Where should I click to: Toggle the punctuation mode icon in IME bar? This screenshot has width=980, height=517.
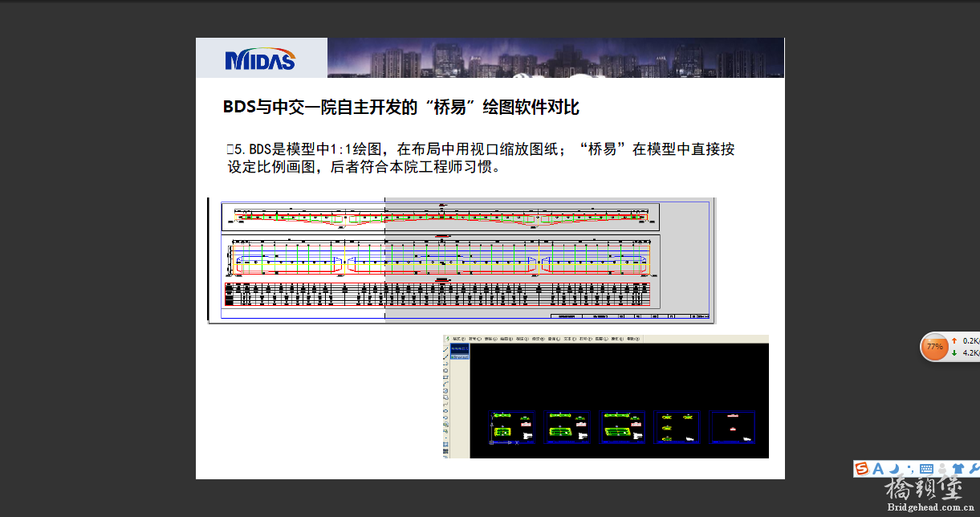coord(910,469)
